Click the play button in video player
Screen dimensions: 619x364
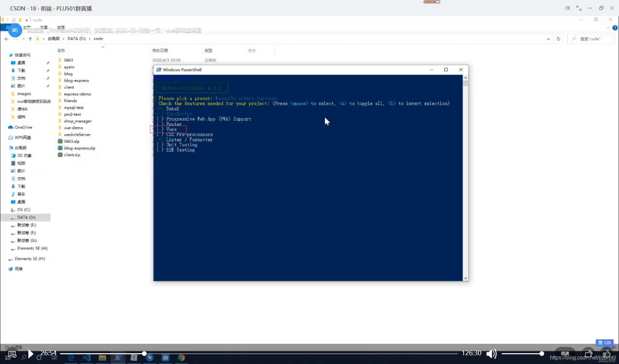pos(31,354)
